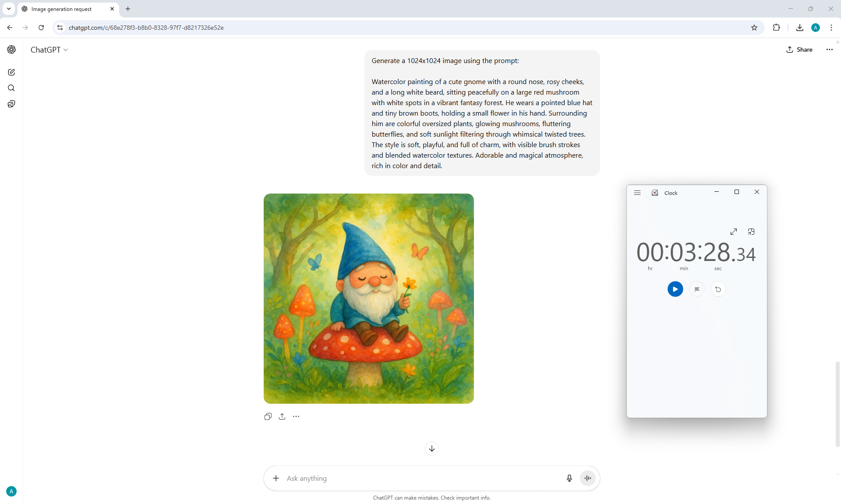Open the search chats icon
Image resolution: width=841 pixels, height=504 pixels.
pyautogui.click(x=11, y=88)
